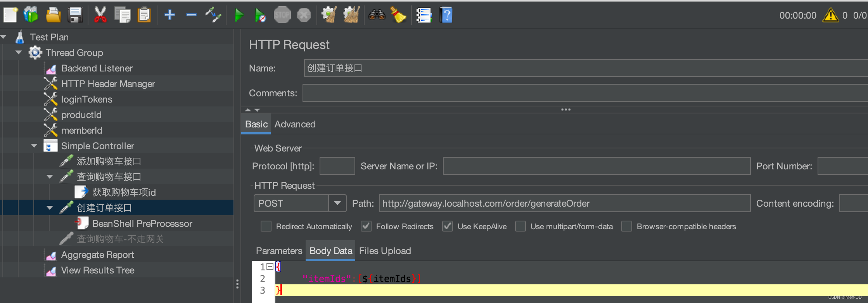Collapse the Simple Controller node
This screenshot has height=303, width=868.
34,146
